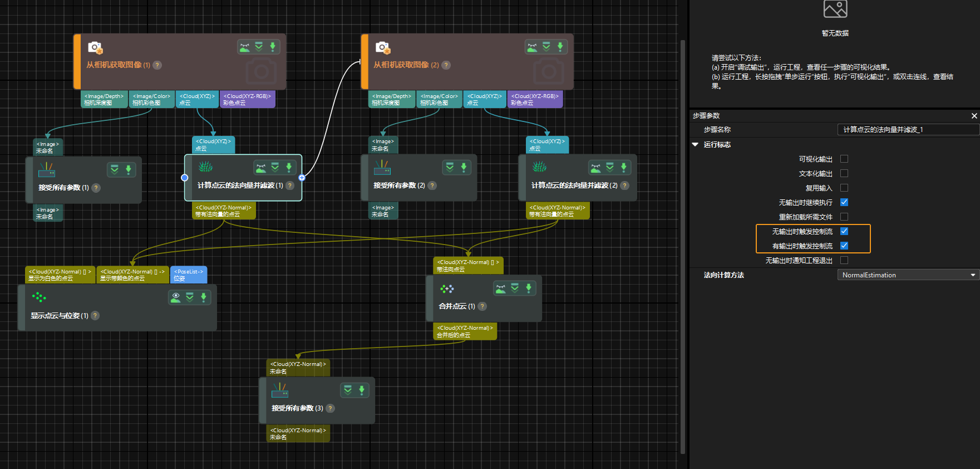Click double-chevron icon on 接受所有参数 (1)
The image size is (980, 469).
click(x=115, y=169)
